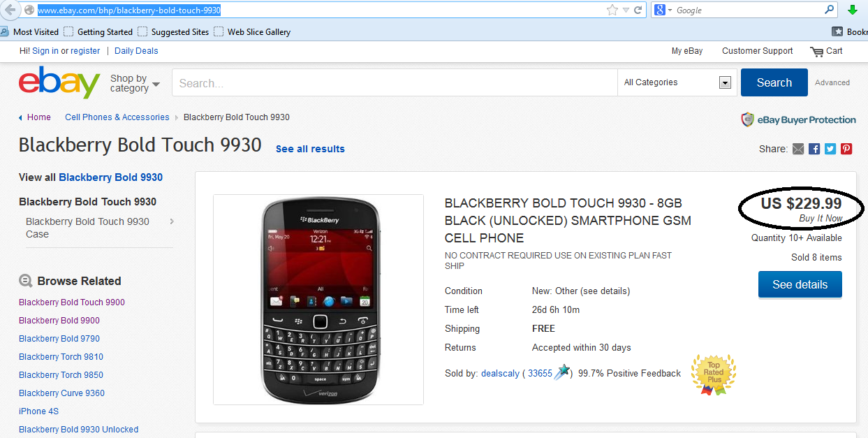Click the eBay logo

59,82
